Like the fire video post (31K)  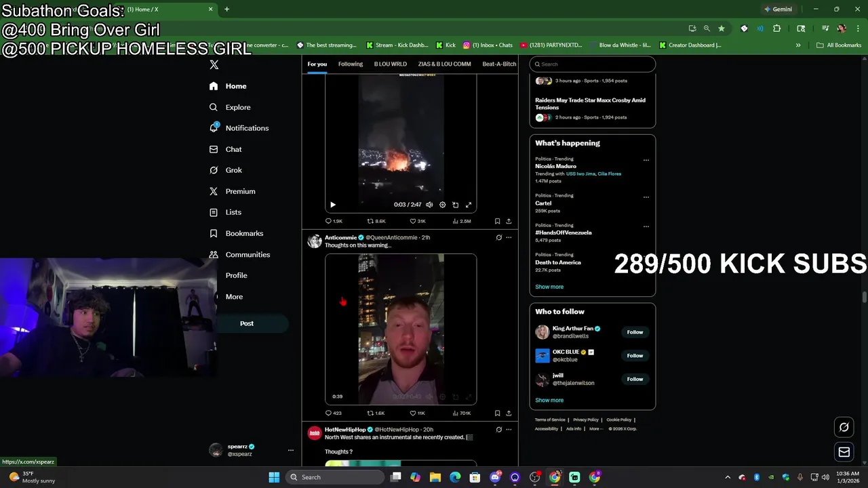(x=418, y=221)
